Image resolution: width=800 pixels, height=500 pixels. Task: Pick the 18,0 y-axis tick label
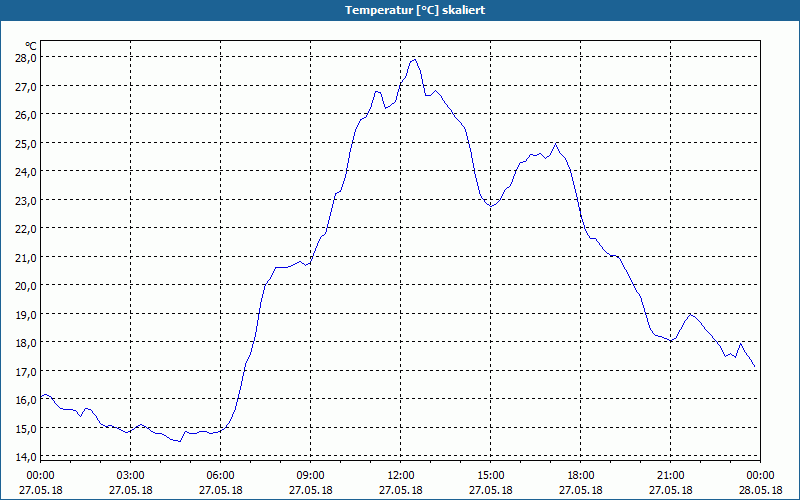point(27,343)
